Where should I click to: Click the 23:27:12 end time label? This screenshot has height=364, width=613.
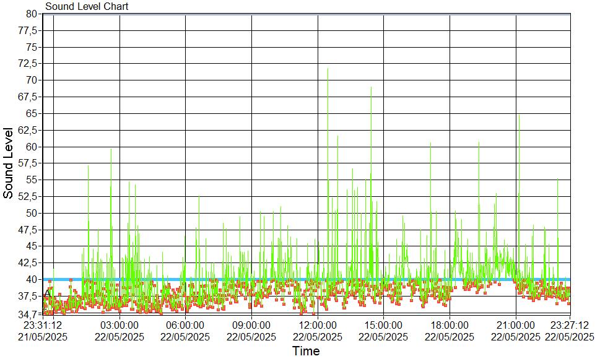[569, 324]
